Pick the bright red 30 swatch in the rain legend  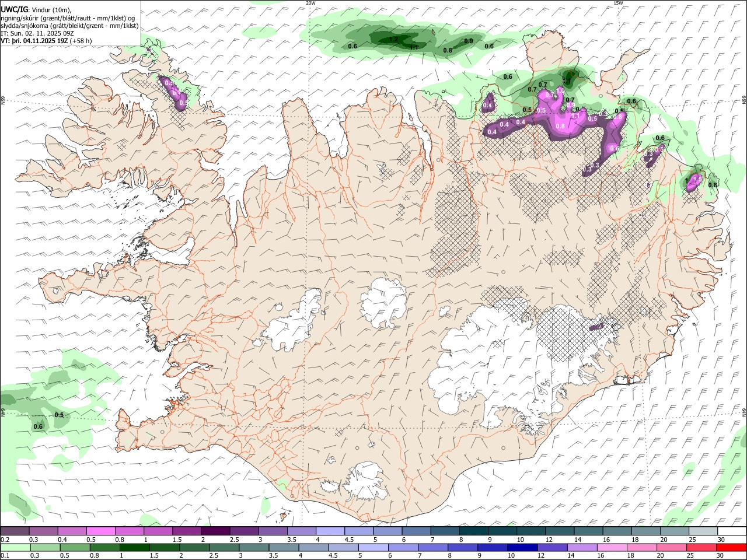point(732,547)
